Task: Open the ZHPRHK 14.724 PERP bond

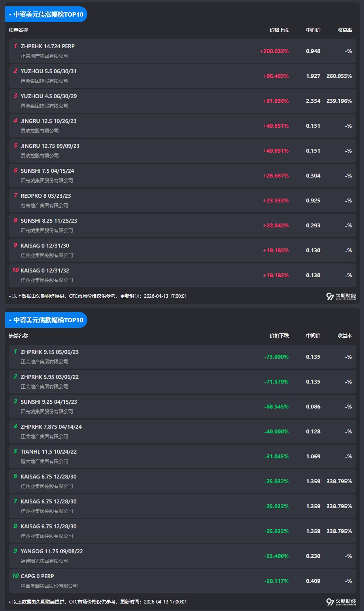Action: (47, 46)
